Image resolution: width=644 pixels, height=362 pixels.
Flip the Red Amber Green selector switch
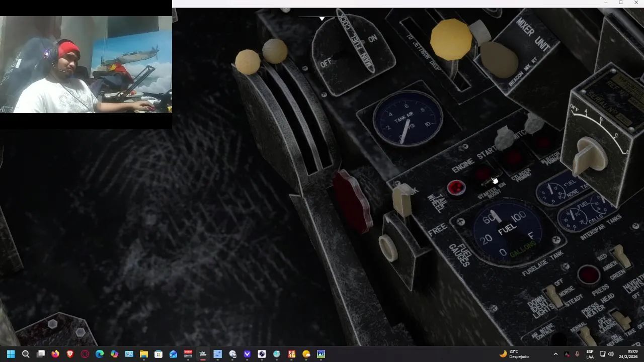(621, 256)
